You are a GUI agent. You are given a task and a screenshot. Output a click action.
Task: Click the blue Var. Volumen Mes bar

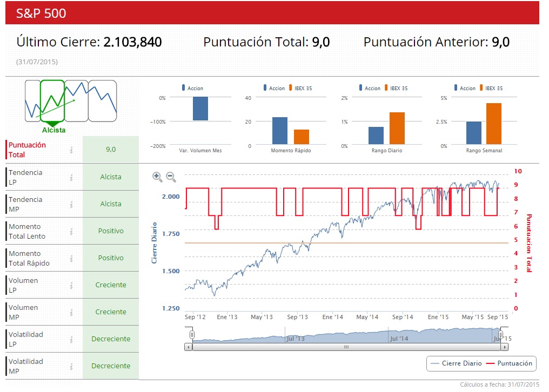pyautogui.click(x=200, y=109)
